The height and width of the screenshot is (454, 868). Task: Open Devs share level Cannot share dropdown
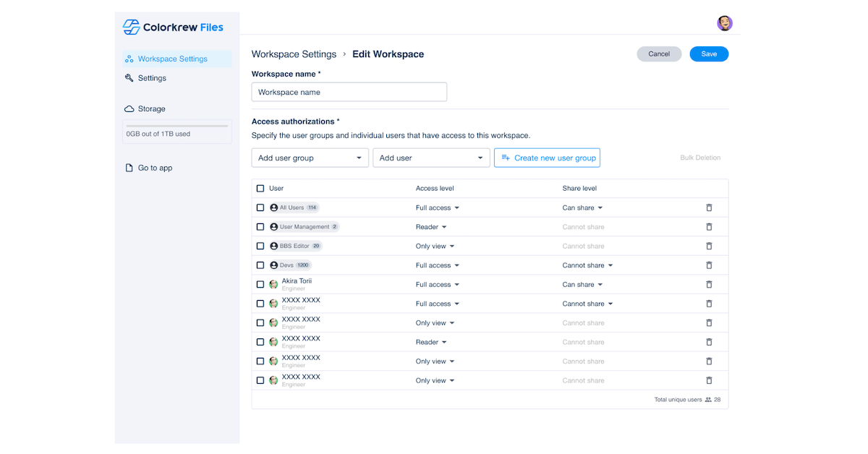pos(587,265)
